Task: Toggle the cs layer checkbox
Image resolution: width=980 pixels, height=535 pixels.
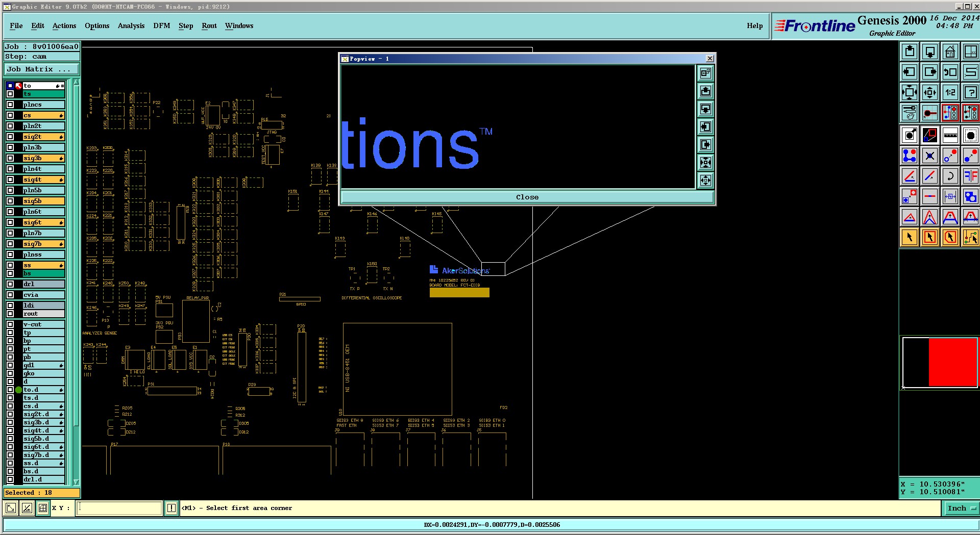Action: (x=10, y=115)
